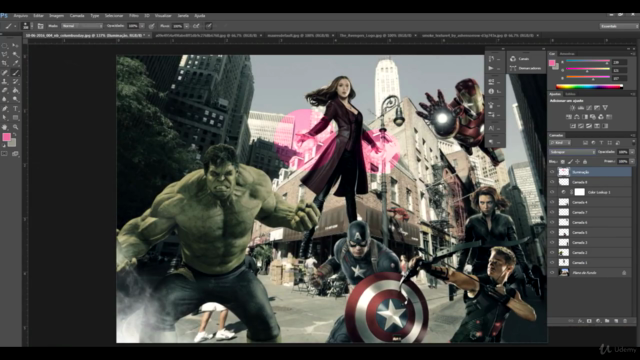The image size is (640, 360).
Task: Open the Kind layer filter dropdown
Action: (560, 142)
